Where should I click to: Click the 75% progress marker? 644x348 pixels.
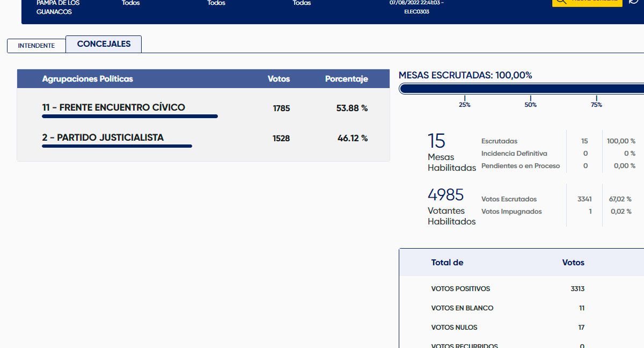coord(596,104)
